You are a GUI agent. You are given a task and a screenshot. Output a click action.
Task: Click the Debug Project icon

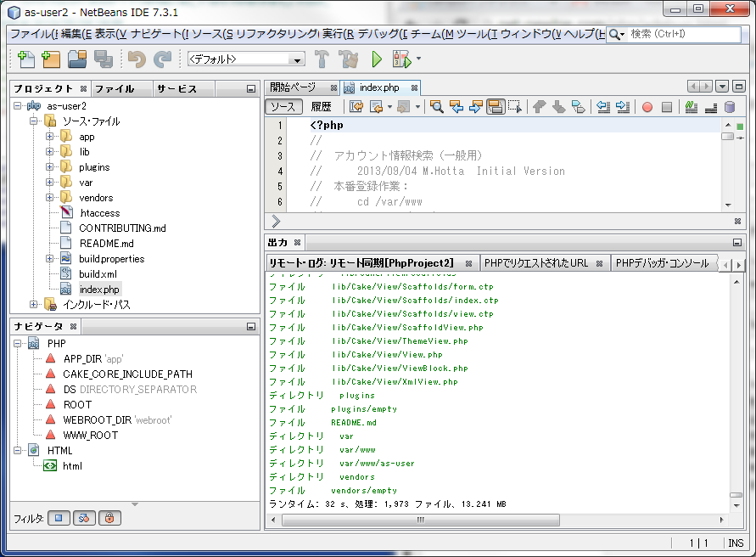[x=402, y=59]
